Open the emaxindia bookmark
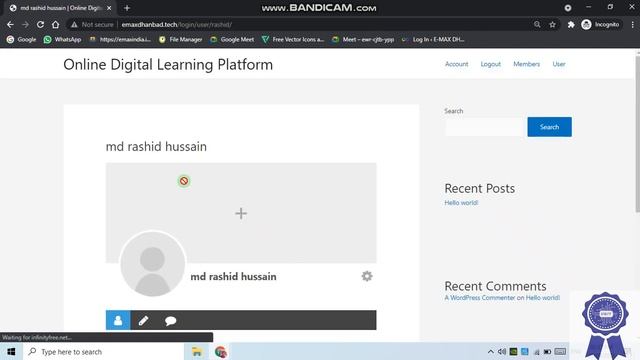 pyautogui.click(x=120, y=40)
